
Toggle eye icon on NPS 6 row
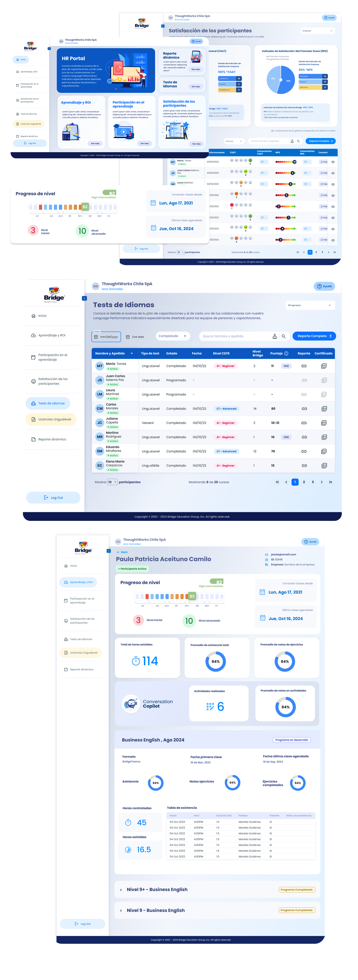(333, 196)
